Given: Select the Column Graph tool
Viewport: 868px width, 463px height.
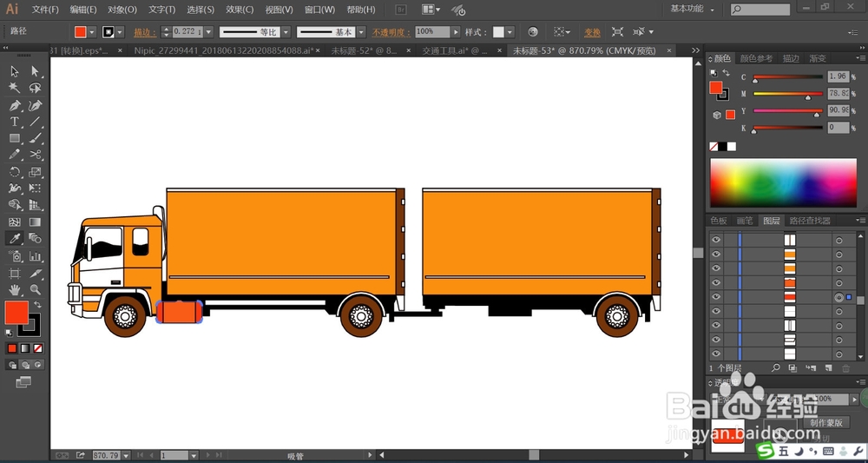Looking at the screenshot, I should (x=35, y=256).
